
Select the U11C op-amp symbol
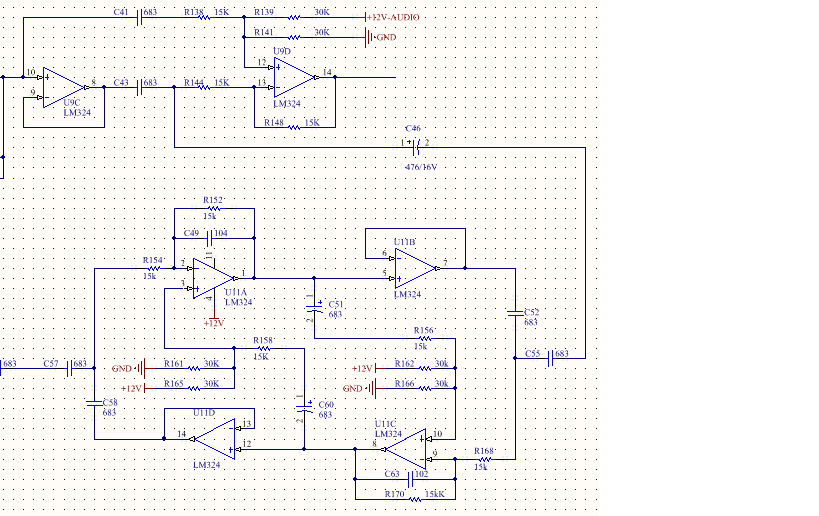(406, 449)
